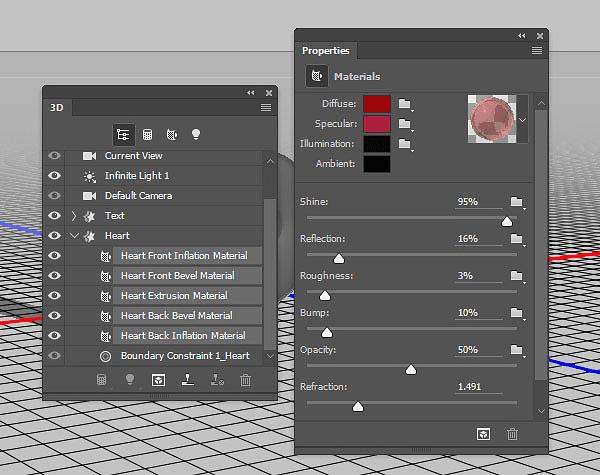Filter by meshes in 3D panel
This screenshot has width=600, height=475.
point(147,134)
